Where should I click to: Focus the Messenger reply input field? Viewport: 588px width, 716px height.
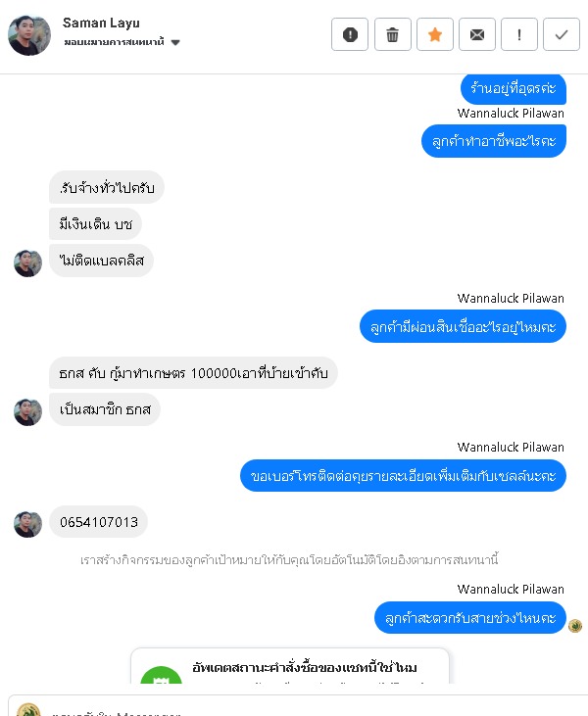click(297, 706)
